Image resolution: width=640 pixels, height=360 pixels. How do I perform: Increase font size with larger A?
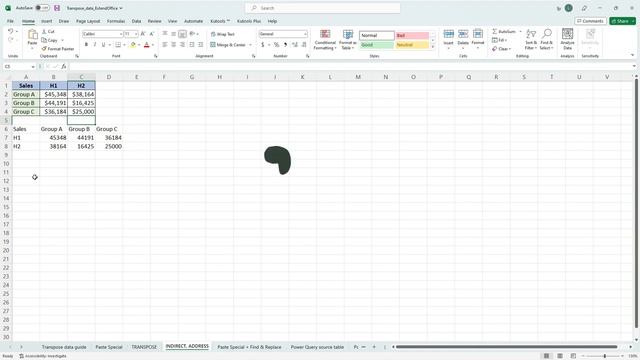(x=143, y=34)
